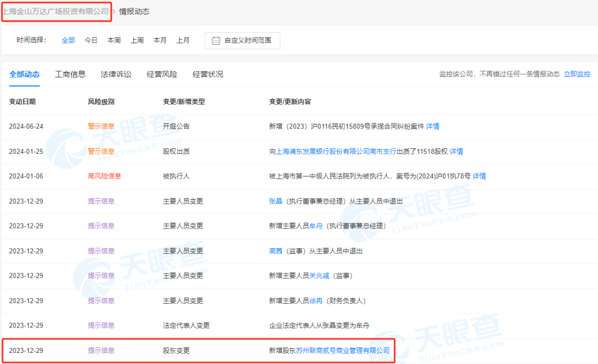Click 提示信息 label in 股东变更 row
This screenshot has width=598, height=364.
click(101, 351)
